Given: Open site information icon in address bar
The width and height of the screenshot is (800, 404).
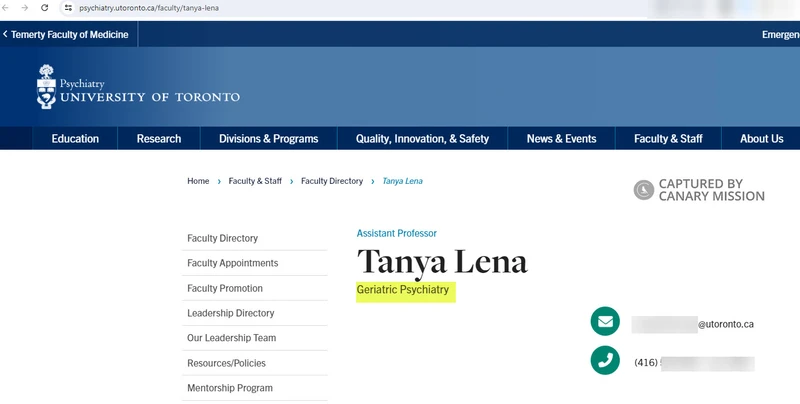Looking at the screenshot, I should tap(68, 8).
